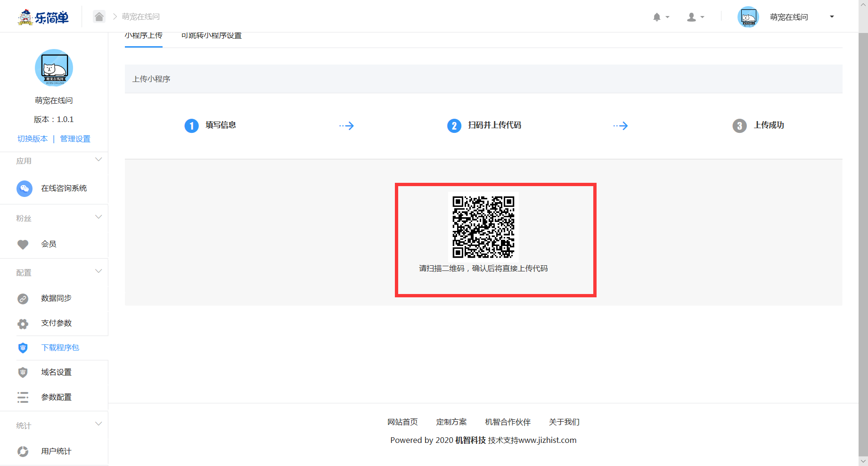The height and width of the screenshot is (466, 868).
Task: Click 关于我们 footer link
Action: [x=564, y=422]
